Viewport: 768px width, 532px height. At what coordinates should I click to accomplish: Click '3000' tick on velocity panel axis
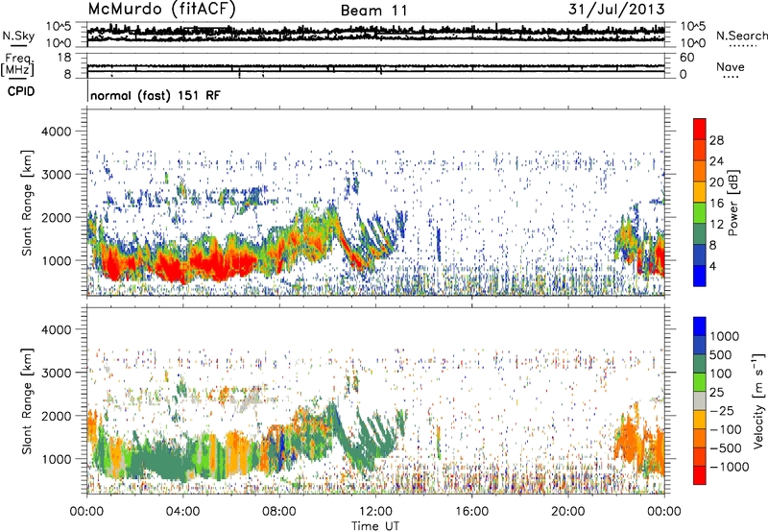(56, 373)
